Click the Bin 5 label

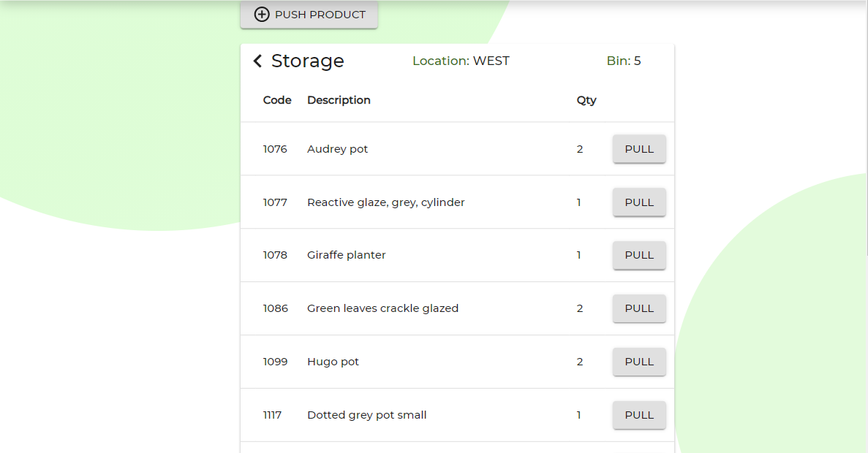[x=624, y=61]
